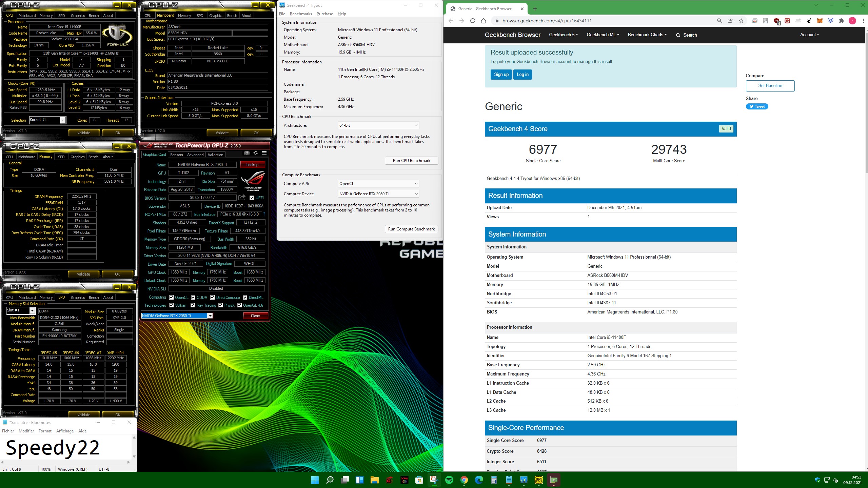868x488 pixels.
Task: Click the ASRock CPU-Z taskbar icon
Action: pos(539,480)
